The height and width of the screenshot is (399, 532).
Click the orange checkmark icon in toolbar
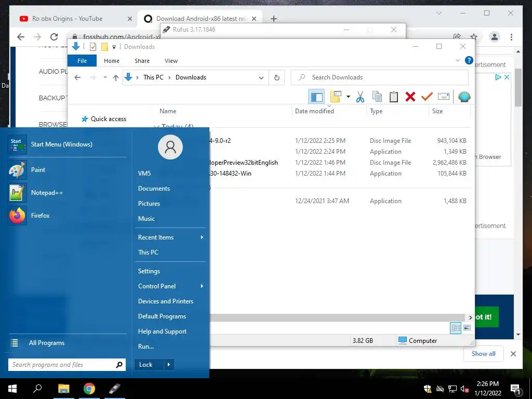[427, 97]
